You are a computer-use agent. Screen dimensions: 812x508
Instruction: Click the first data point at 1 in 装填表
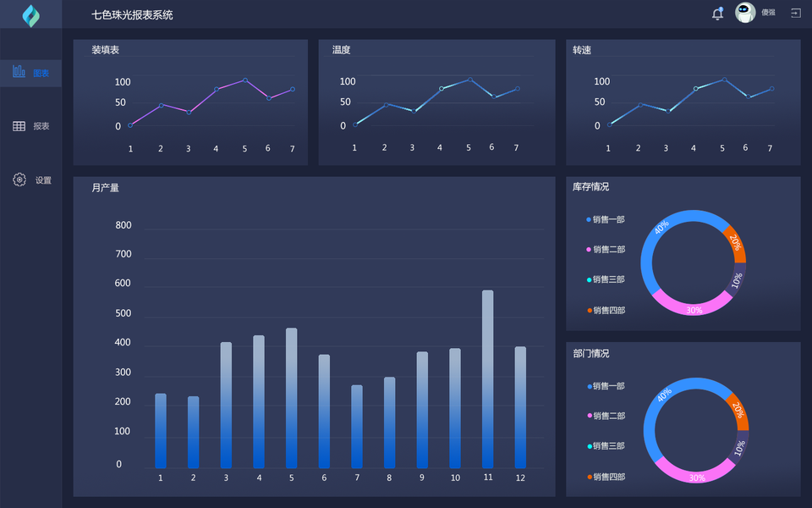click(x=130, y=125)
